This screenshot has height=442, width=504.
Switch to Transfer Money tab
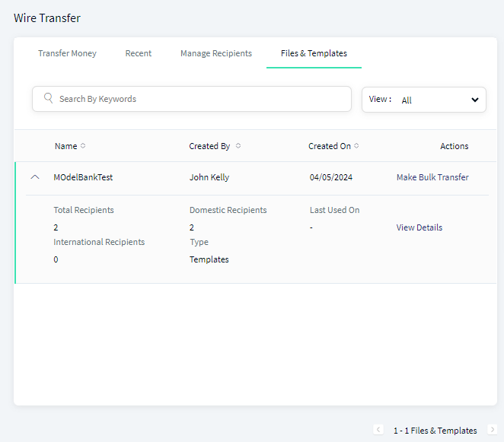click(67, 53)
